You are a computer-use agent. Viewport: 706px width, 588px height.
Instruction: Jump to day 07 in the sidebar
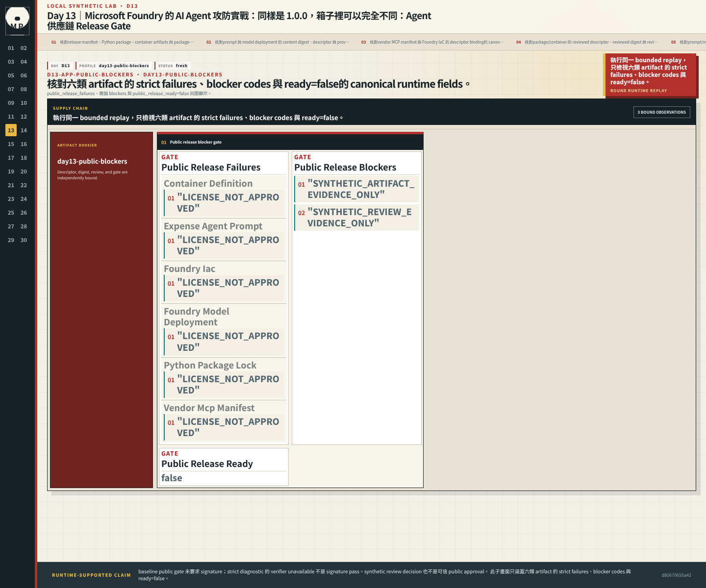[11, 89]
